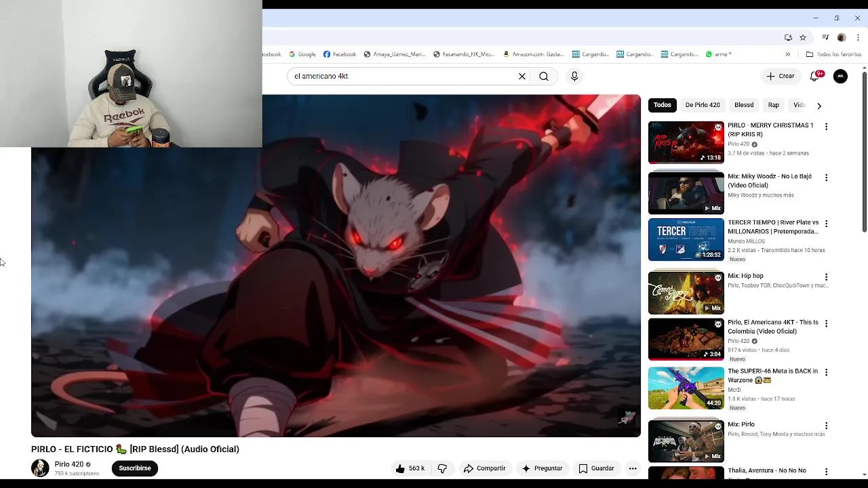Open the Google bookmark
Image resolution: width=868 pixels, height=488 pixels.
[x=302, y=54]
